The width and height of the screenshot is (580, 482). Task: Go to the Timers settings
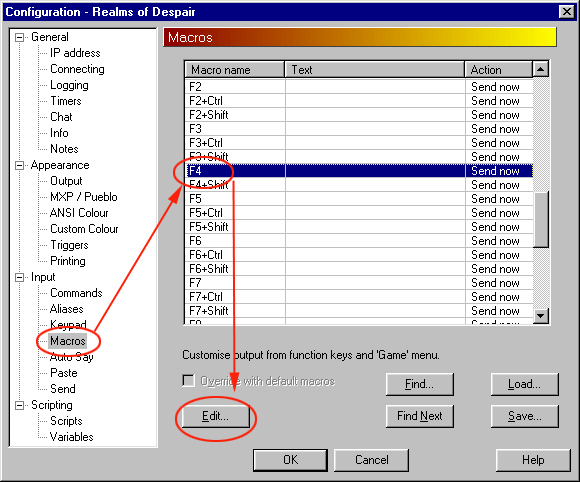click(66, 101)
